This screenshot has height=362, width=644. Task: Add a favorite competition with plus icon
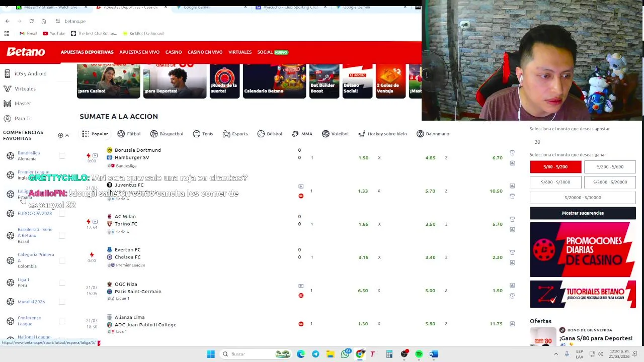coord(60,135)
